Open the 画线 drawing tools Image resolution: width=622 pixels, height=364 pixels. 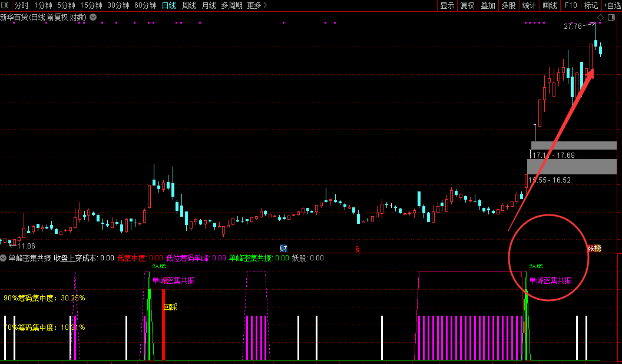[x=550, y=5]
